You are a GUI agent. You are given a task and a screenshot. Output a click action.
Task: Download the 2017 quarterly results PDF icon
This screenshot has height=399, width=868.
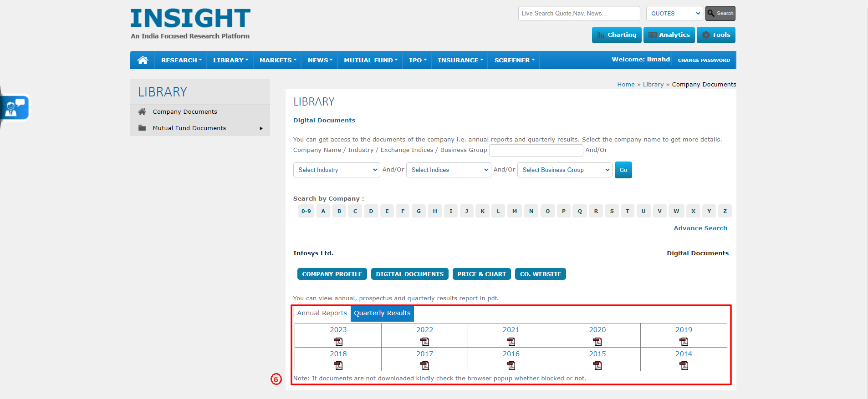[x=425, y=365]
